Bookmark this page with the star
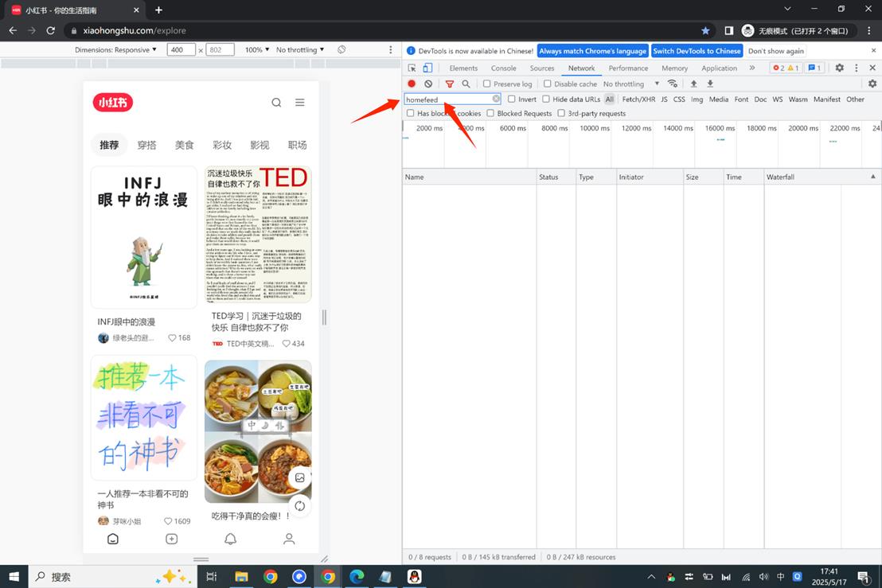This screenshot has height=588, width=882. pos(705,30)
